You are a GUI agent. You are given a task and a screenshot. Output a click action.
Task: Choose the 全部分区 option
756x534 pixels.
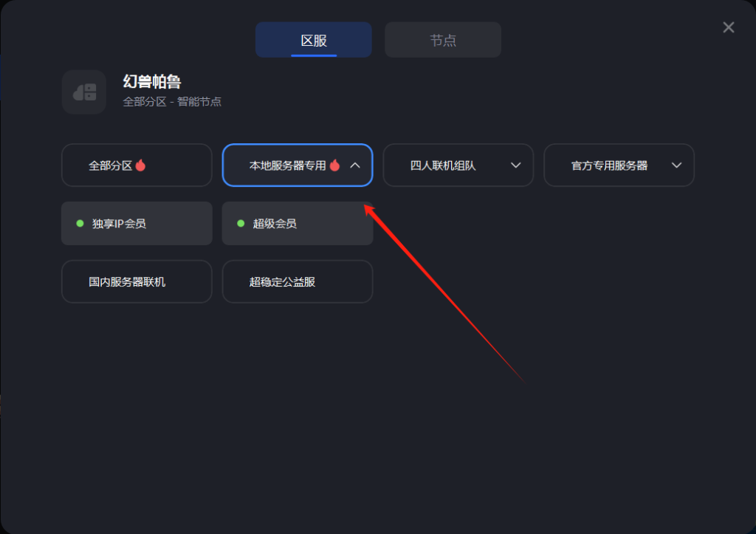[x=137, y=165]
